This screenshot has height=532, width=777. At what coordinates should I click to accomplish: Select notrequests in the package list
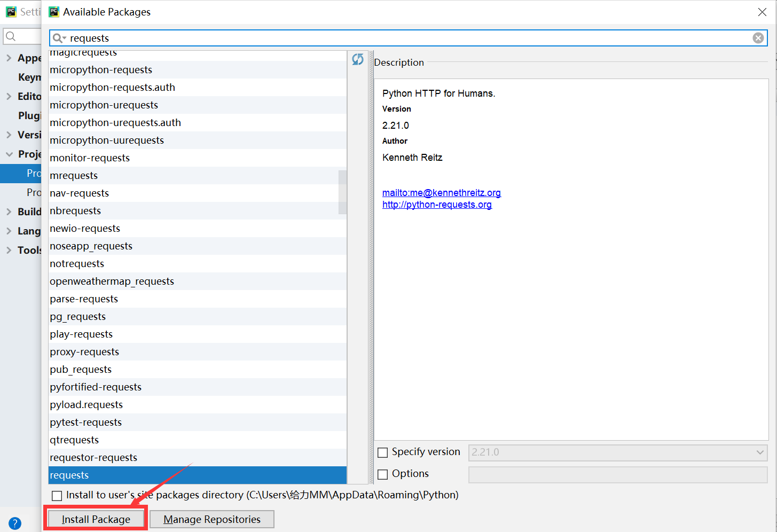(198, 264)
